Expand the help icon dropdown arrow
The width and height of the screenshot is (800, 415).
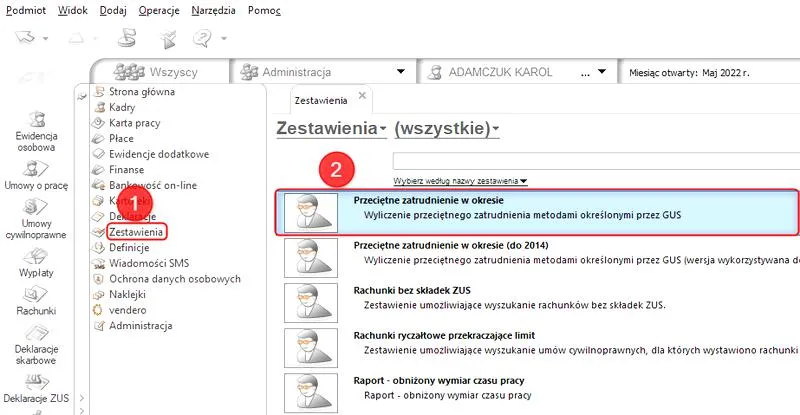pos(223,38)
